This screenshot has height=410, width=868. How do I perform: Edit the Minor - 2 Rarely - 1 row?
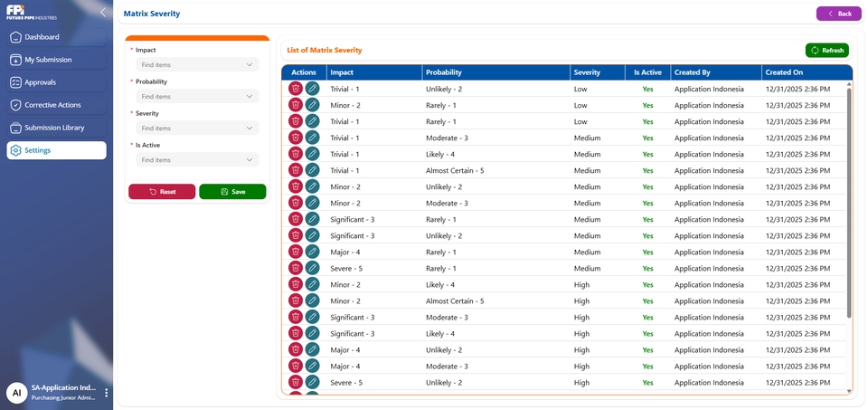[312, 105]
